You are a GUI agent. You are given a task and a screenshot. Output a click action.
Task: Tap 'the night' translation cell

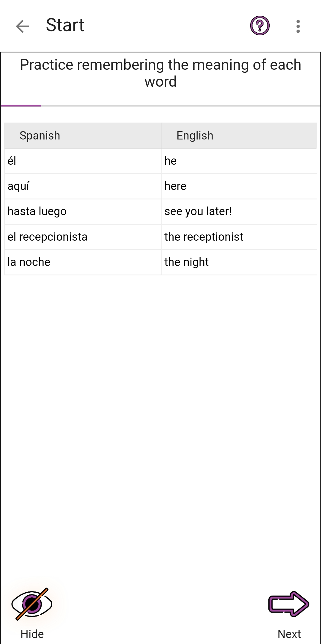[x=240, y=262]
